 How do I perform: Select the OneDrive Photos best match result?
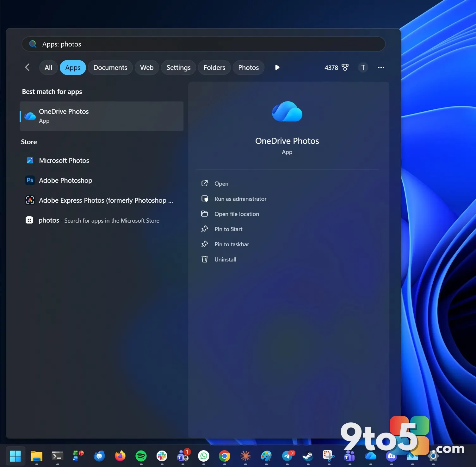pos(102,116)
